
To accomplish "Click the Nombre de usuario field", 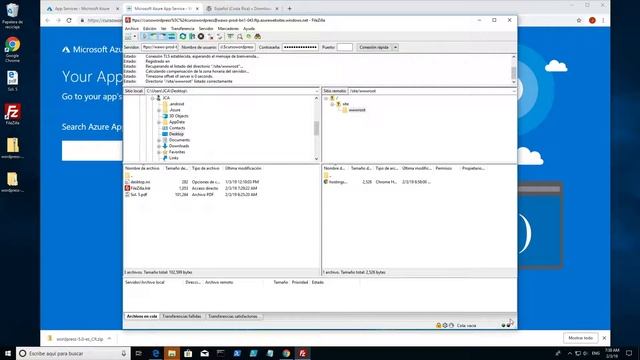I will [237, 47].
